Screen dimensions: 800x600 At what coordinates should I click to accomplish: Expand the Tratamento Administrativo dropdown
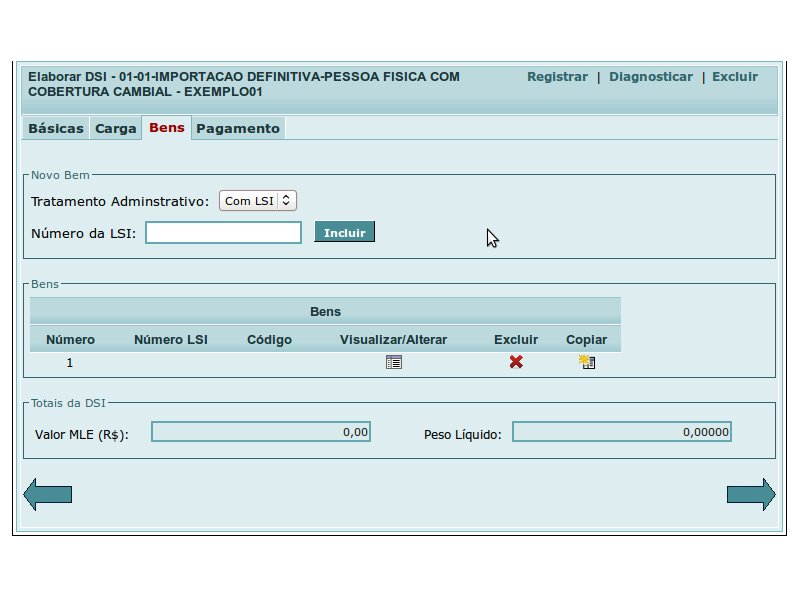coord(258,201)
